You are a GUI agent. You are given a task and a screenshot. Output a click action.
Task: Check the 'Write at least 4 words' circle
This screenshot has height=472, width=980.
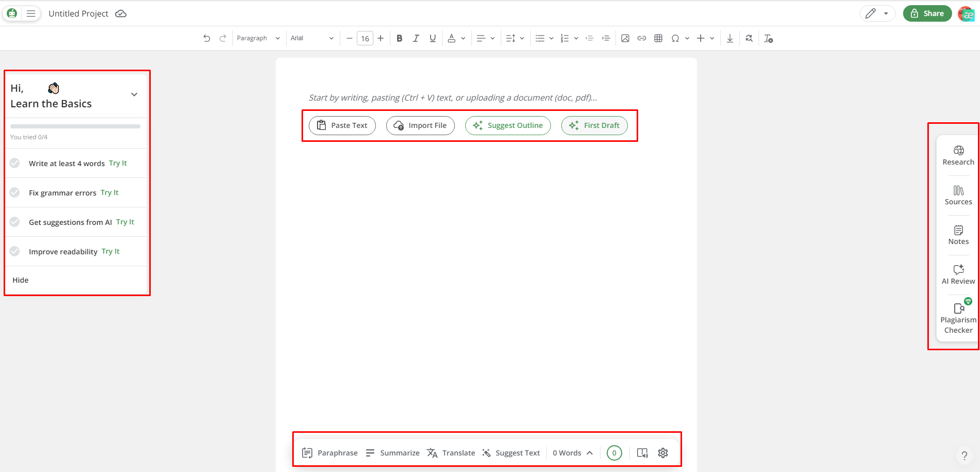[15, 163]
